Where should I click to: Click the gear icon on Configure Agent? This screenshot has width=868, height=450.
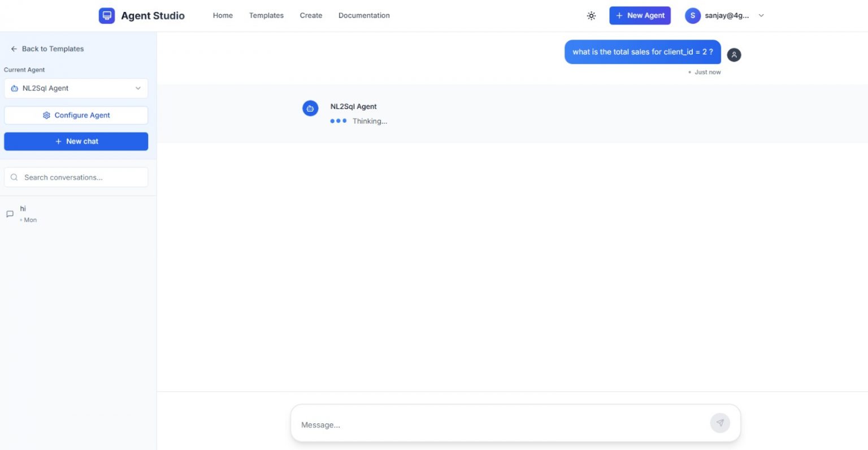click(x=46, y=115)
